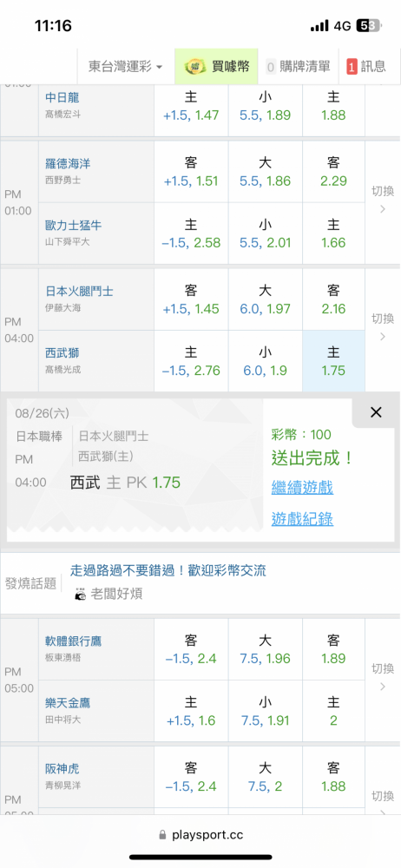
Task: Click the 繼續遊戲 link
Action: pos(302,488)
